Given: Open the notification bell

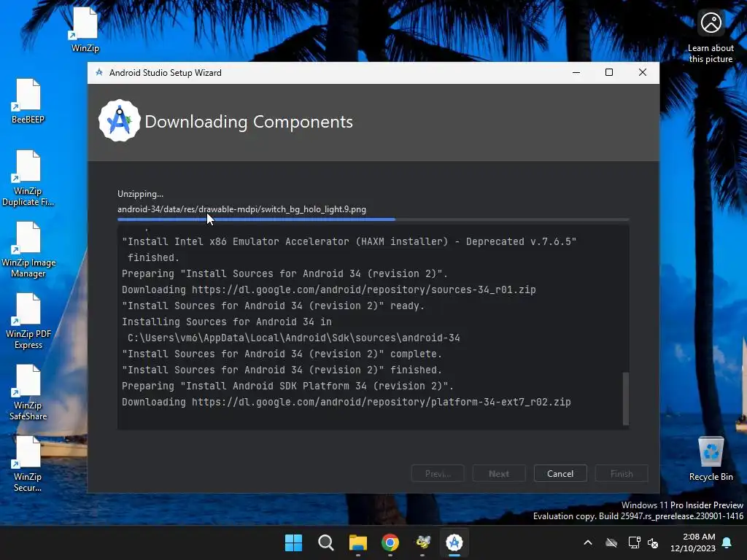Looking at the screenshot, I should [727, 542].
